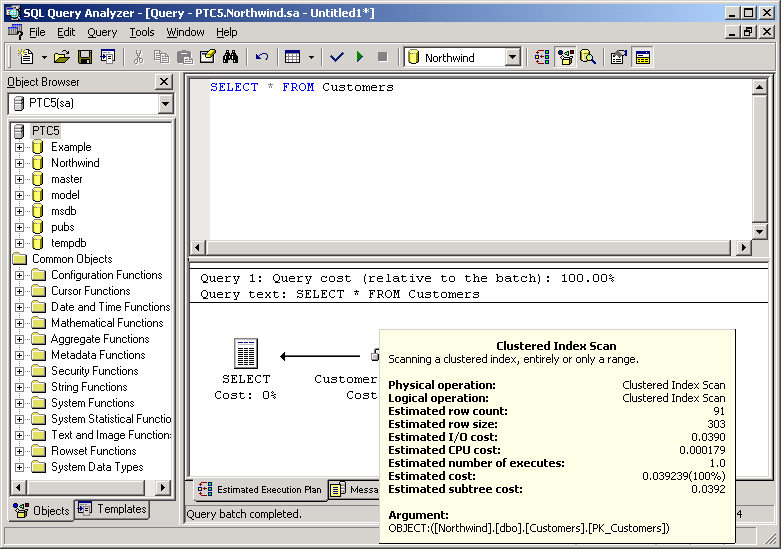781x549 pixels.
Task: Save the query with the floppy disk icon
Action: 85,57
